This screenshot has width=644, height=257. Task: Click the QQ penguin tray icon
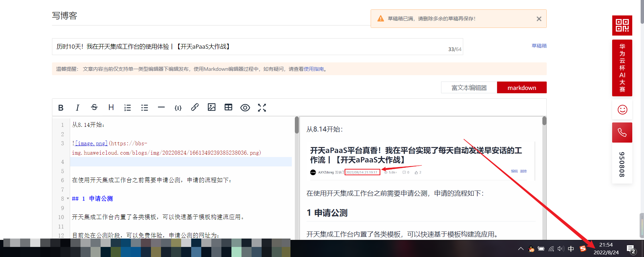(x=531, y=249)
